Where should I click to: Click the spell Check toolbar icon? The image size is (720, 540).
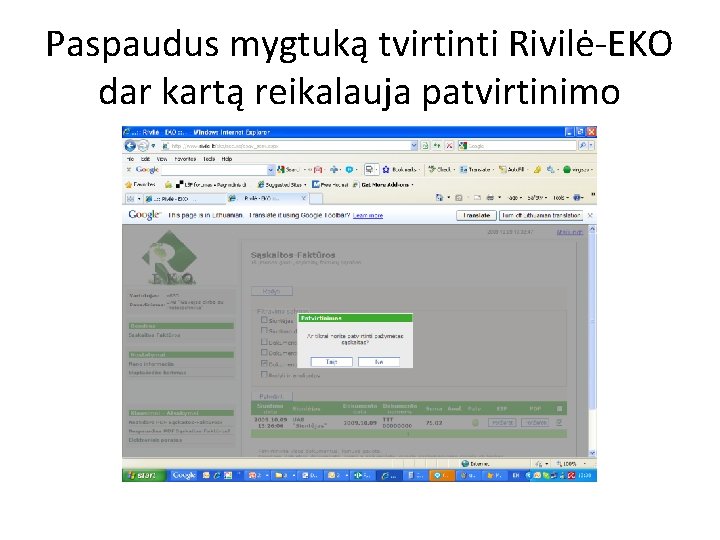point(439,169)
